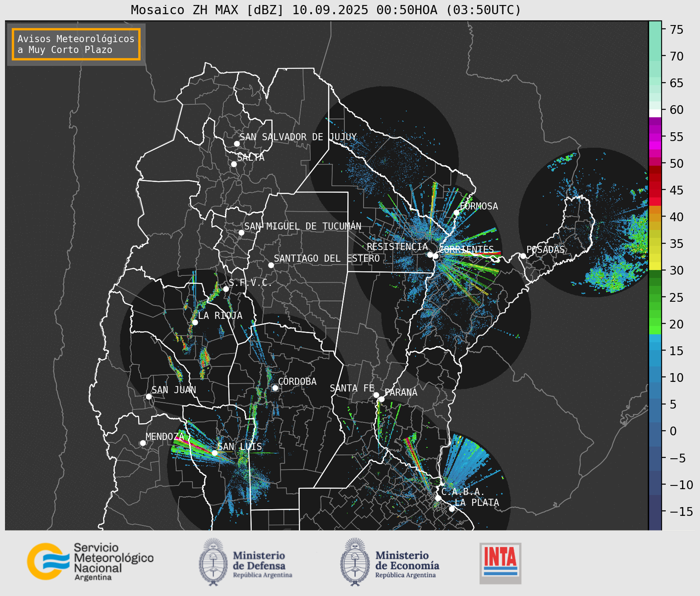The image size is (700, 596).
Task: Select the C.A.B.A. label
Action: coord(463,492)
